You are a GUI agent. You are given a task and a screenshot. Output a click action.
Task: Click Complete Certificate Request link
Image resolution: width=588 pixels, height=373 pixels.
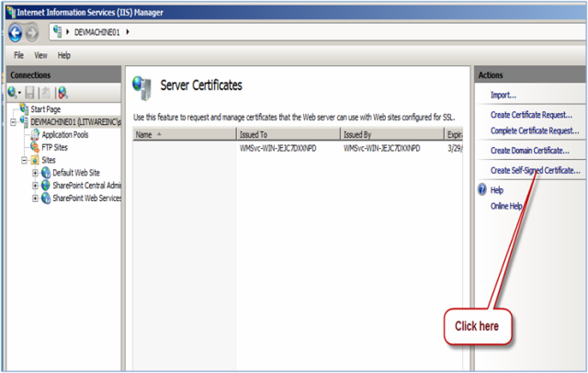535,130
